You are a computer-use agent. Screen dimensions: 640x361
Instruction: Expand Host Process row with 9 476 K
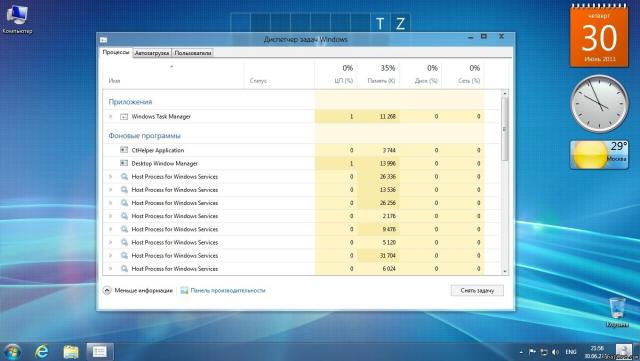pos(111,230)
